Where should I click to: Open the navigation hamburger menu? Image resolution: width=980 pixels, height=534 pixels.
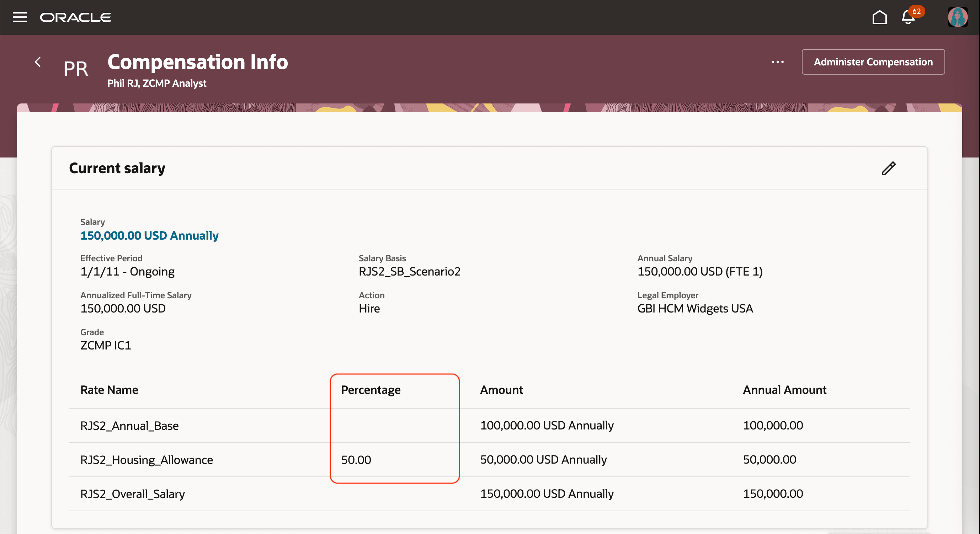[20, 17]
